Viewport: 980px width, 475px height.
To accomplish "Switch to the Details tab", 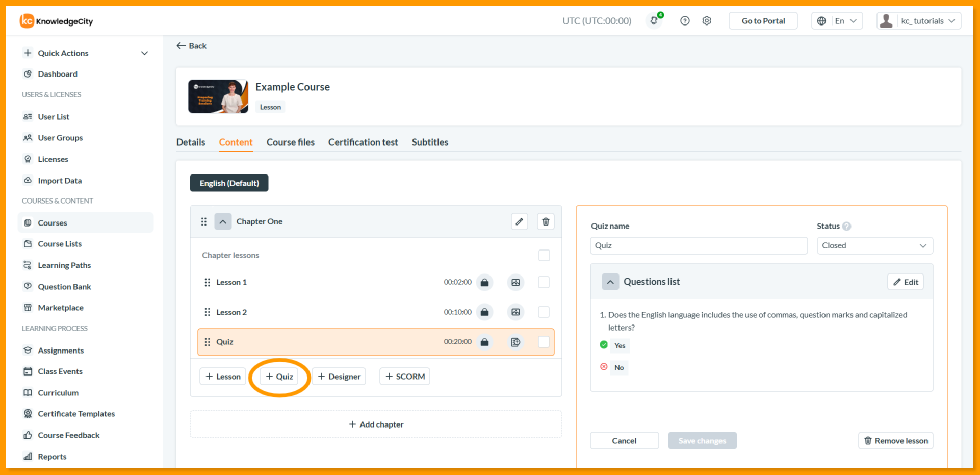I will coord(191,142).
